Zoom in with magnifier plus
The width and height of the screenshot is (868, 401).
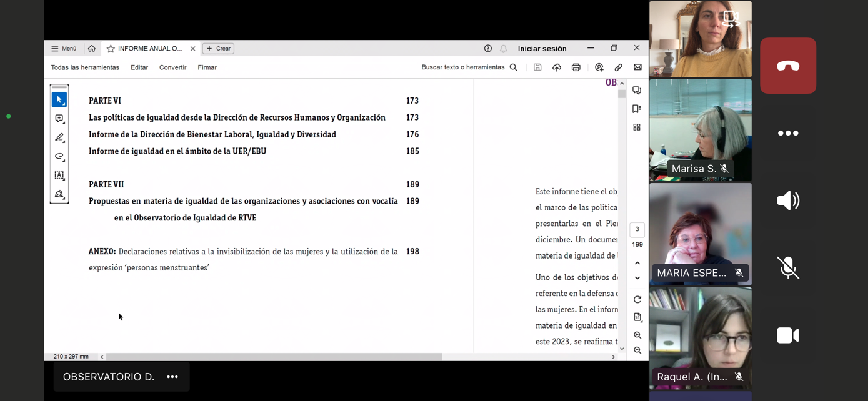coord(637,335)
